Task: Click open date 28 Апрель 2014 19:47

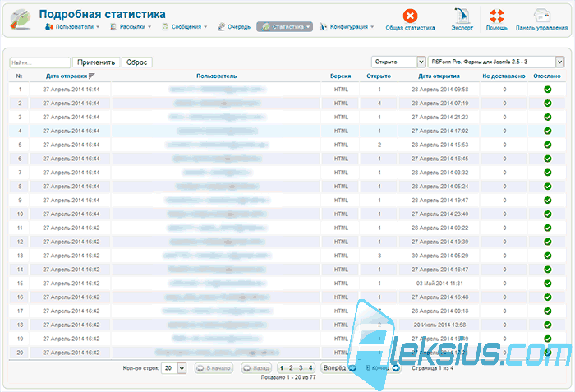Action: tap(439, 201)
